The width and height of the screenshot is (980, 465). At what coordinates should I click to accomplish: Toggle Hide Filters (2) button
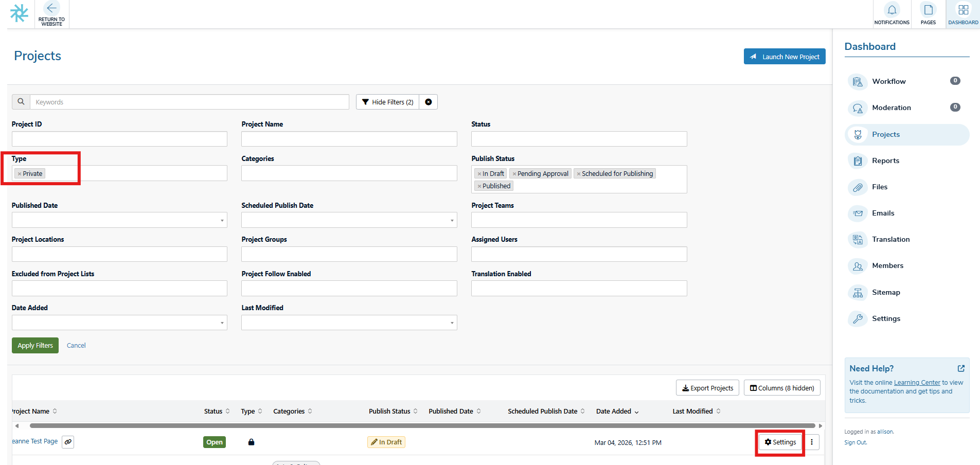point(387,102)
